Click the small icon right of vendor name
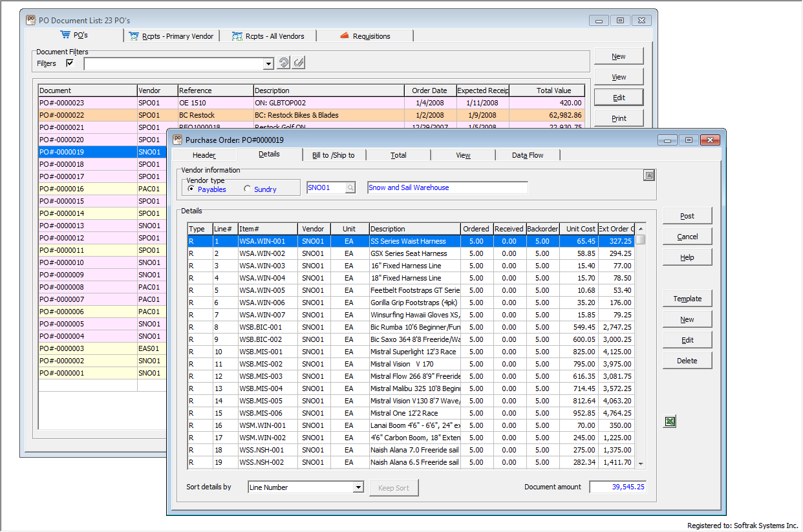803x532 pixels. click(649, 175)
